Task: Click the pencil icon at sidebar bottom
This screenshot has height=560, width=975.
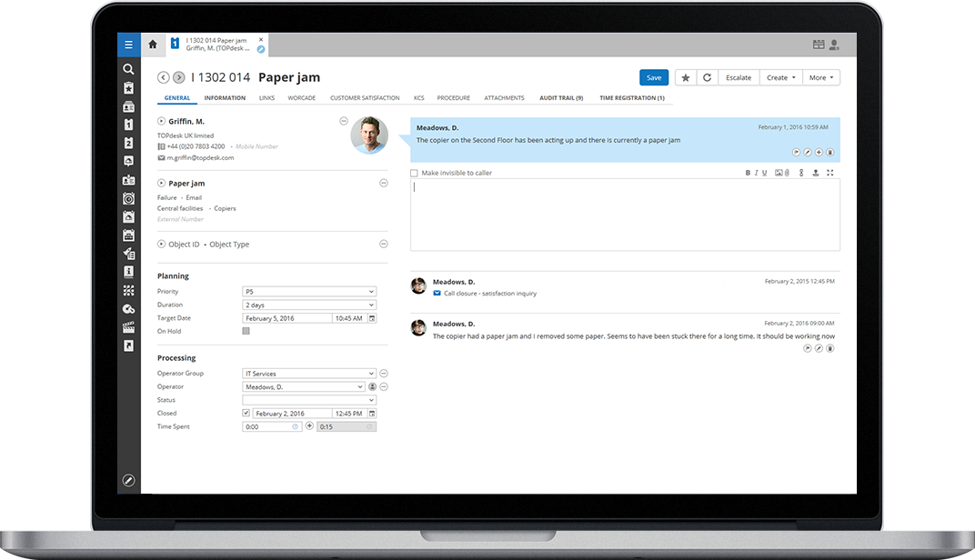Action: pos(129,480)
